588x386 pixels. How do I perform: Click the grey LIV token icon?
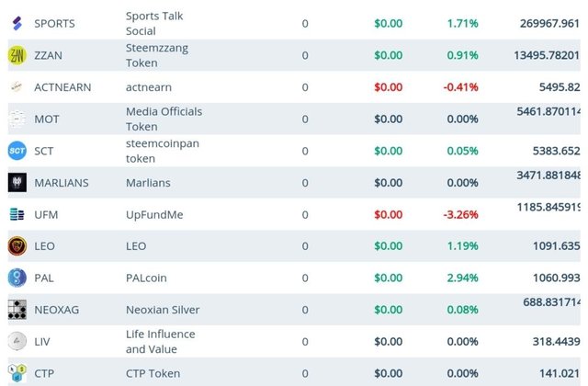[x=17, y=341]
